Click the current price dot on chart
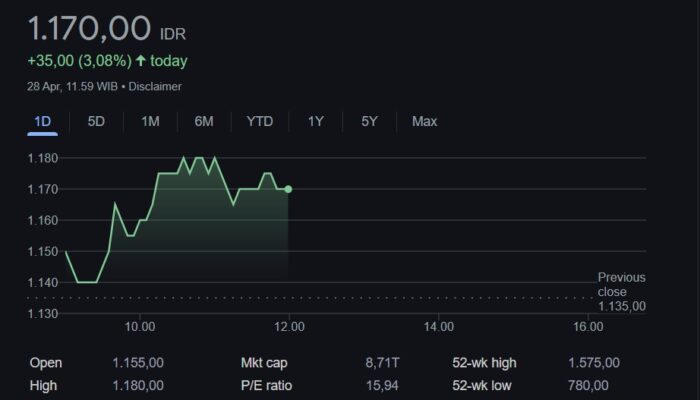700x400 pixels. tap(288, 189)
